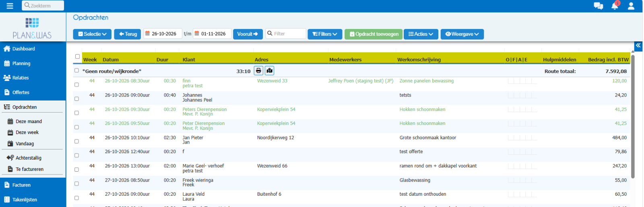Open the notifications bell icon

click(615, 6)
